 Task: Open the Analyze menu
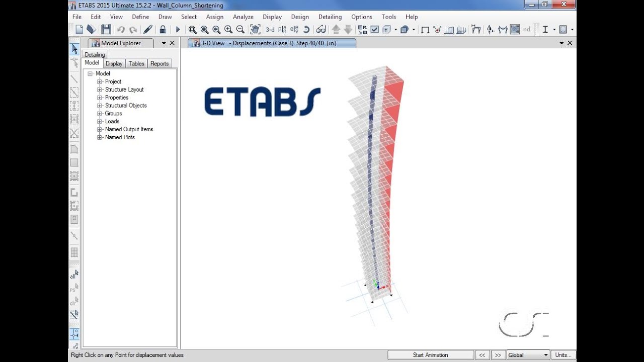coord(243,17)
